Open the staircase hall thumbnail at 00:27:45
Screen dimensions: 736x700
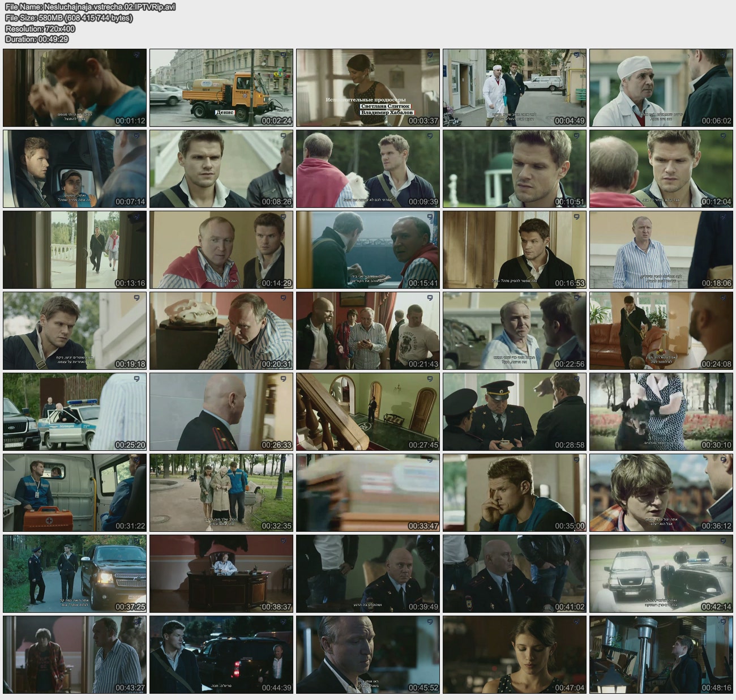click(x=367, y=412)
